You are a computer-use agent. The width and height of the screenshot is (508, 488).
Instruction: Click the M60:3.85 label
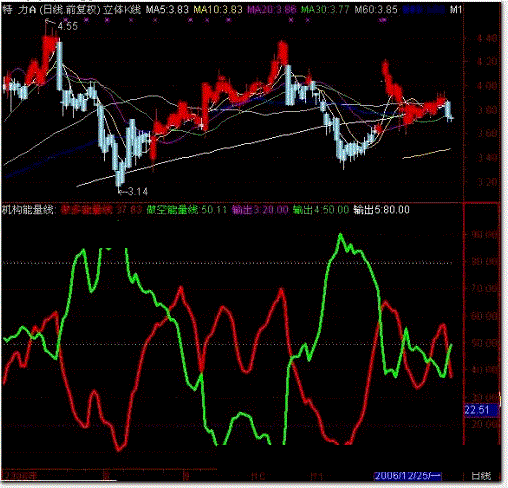(x=376, y=9)
